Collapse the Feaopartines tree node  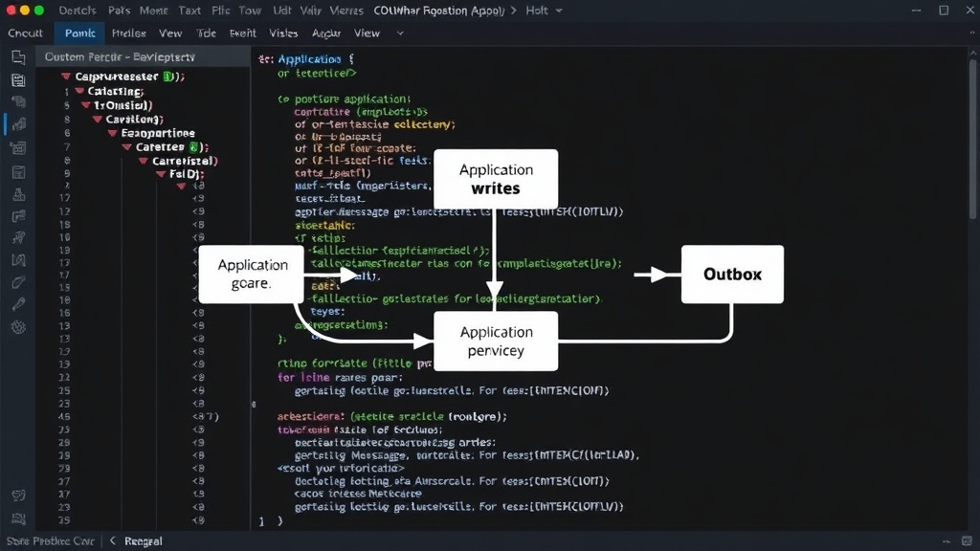coord(113,133)
